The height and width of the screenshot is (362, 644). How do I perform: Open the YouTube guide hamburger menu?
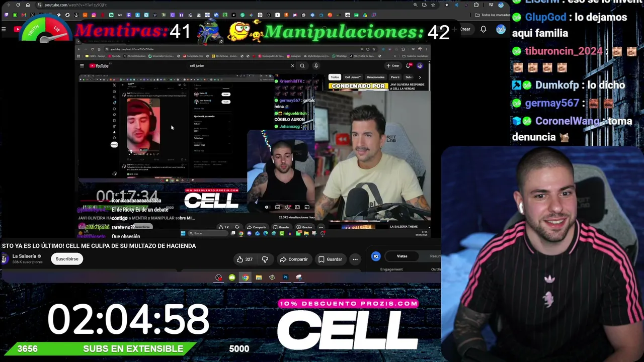(4, 30)
